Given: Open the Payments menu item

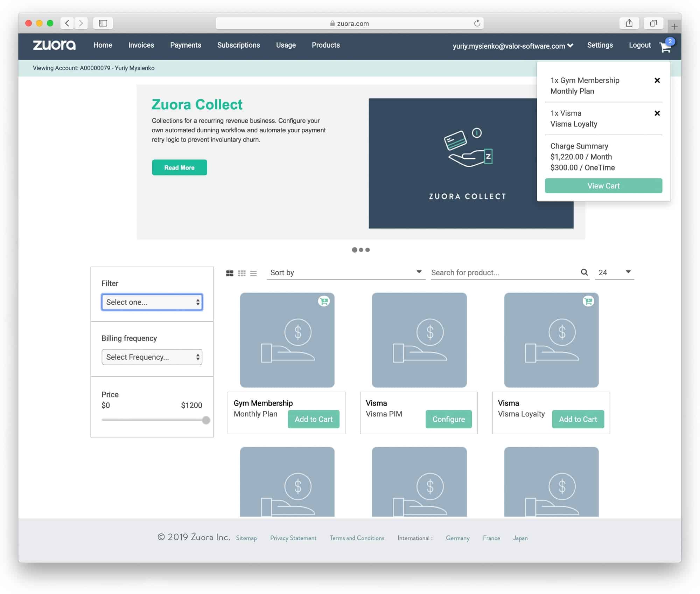Looking at the screenshot, I should coord(185,45).
